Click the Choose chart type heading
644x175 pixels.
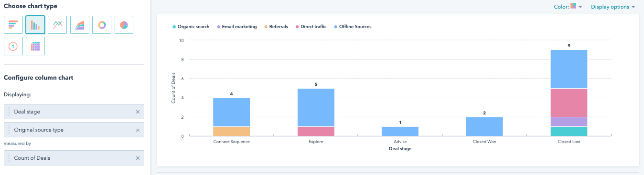pos(31,6)
